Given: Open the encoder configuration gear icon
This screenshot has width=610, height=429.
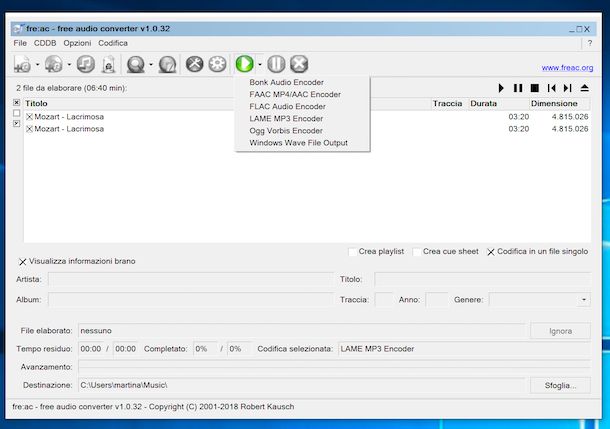Looking at the screenshot, I should tap(217, 64).
